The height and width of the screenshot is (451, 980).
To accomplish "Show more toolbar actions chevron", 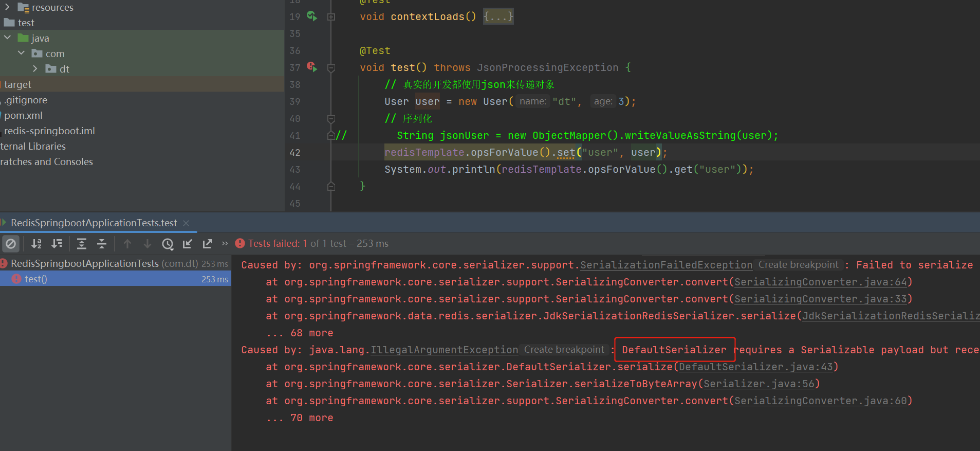I will 225,243.
